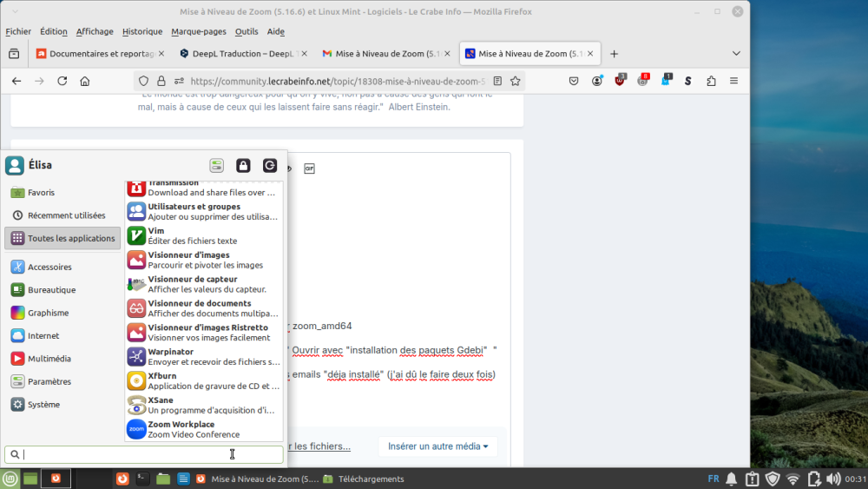Open the Firefox hamburger application menu

pyautogui.click(x=734, y=81)
